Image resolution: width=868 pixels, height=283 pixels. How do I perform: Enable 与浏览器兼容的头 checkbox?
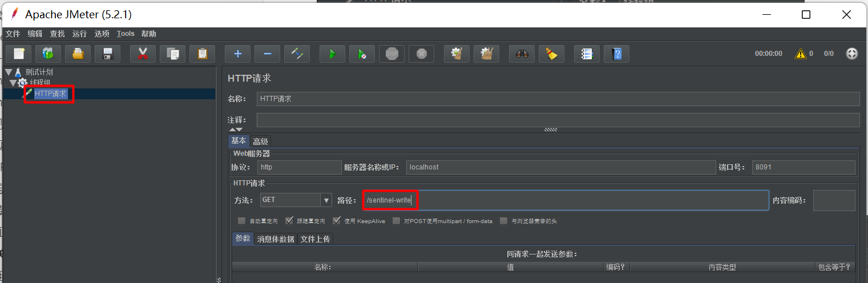point(503,221)
